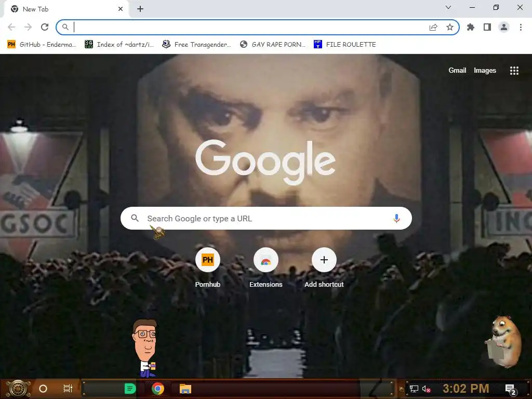This screenshot has height=399, width=532.
Task: Start voice search with the microphone icon
Action: point(396,218)
